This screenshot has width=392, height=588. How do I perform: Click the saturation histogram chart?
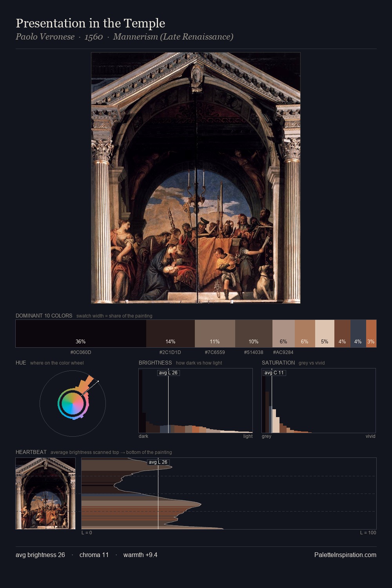(x=319, y=401)
